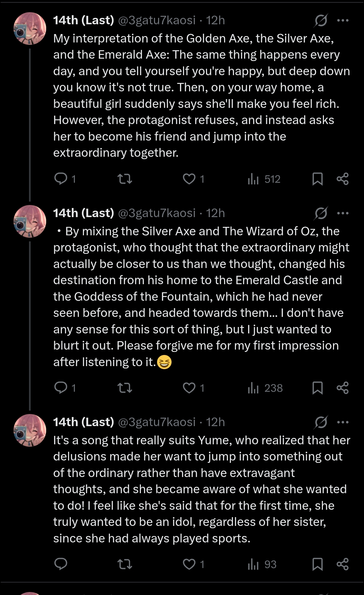364x595 pixels.
Task: Share the tweet about Yume's song
Action: 342,564
